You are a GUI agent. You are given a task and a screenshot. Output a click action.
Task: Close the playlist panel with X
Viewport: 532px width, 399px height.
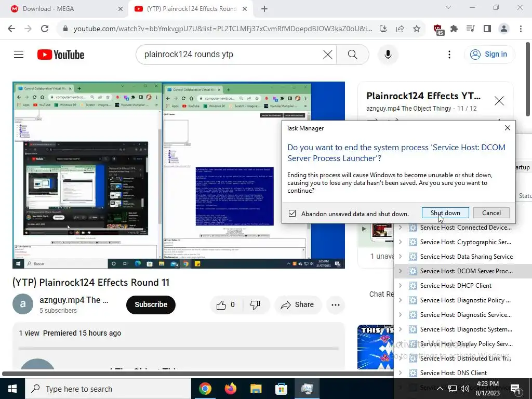(x=499, y=101)
